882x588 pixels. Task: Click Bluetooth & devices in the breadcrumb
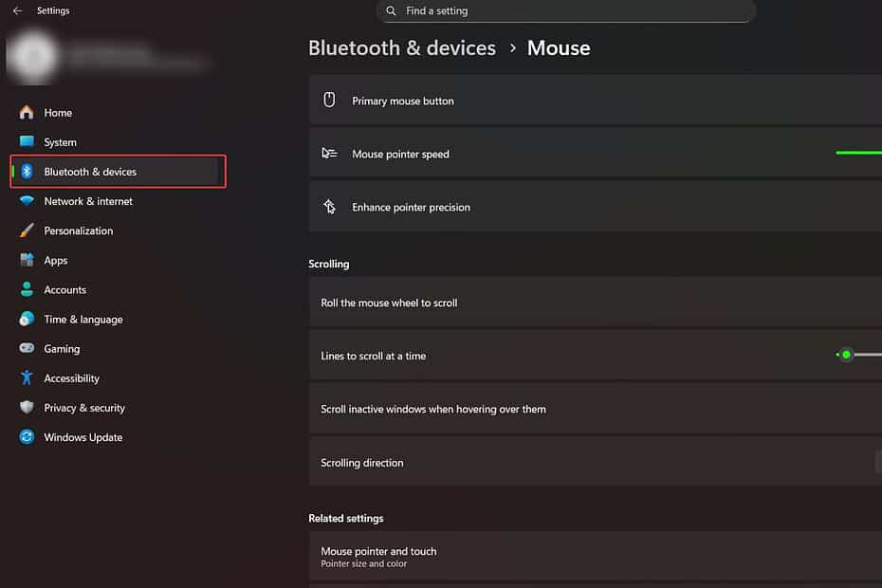(401, 47)
